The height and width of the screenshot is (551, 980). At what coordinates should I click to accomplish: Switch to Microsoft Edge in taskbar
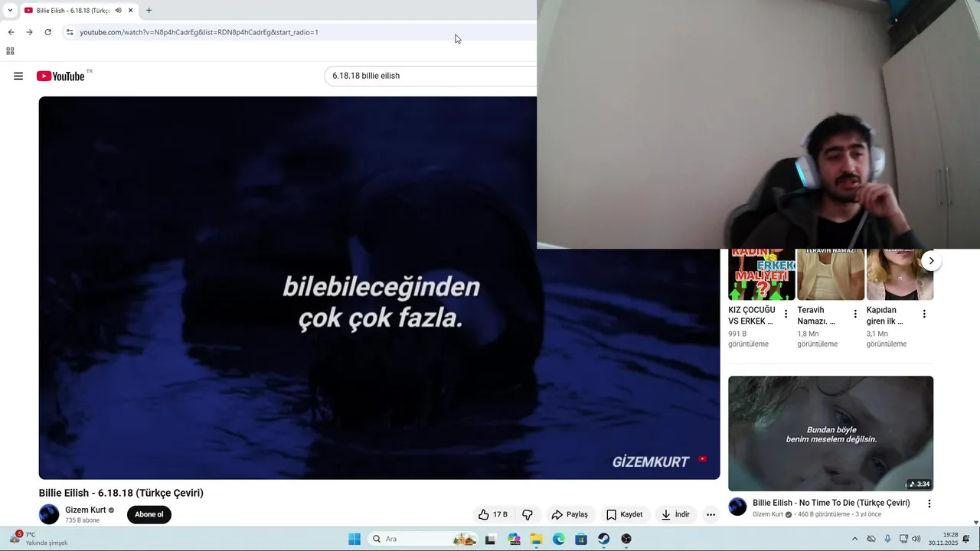(x=559, y=539)
